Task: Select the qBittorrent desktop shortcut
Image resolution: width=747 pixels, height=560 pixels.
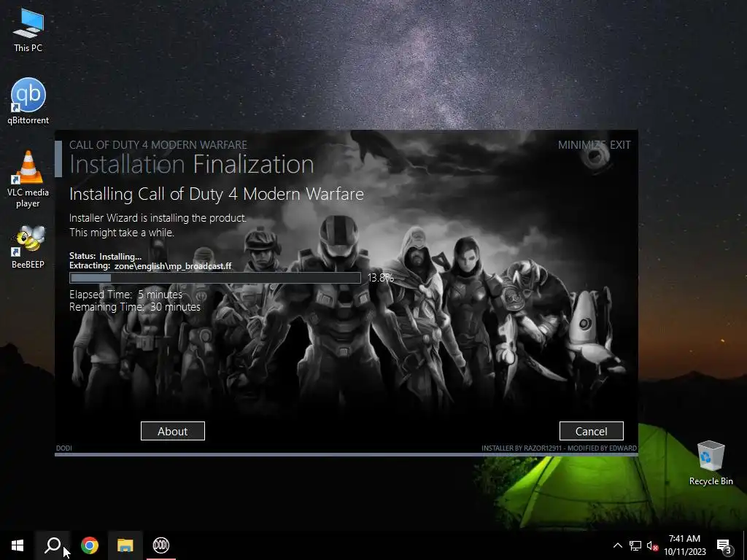Action: [28, 101]
